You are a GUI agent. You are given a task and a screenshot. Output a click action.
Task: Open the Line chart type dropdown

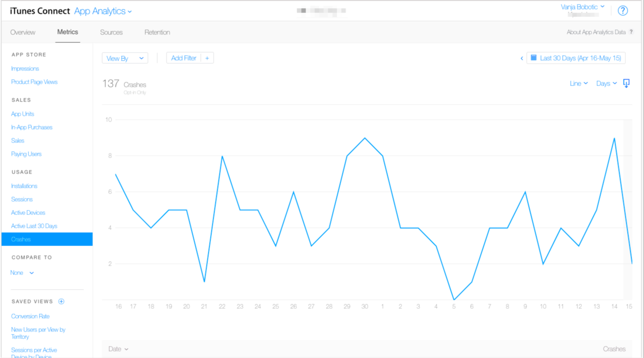tap(578, 83)
